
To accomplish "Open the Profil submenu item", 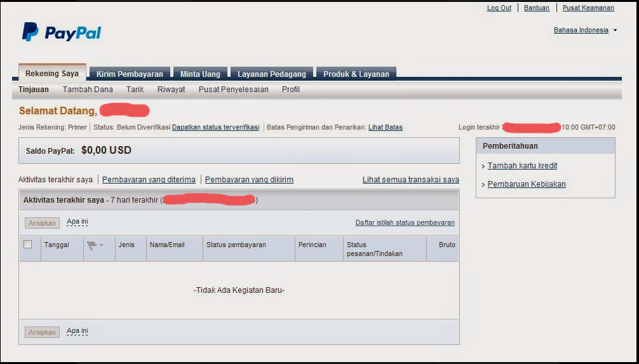I will pos(290,90).
